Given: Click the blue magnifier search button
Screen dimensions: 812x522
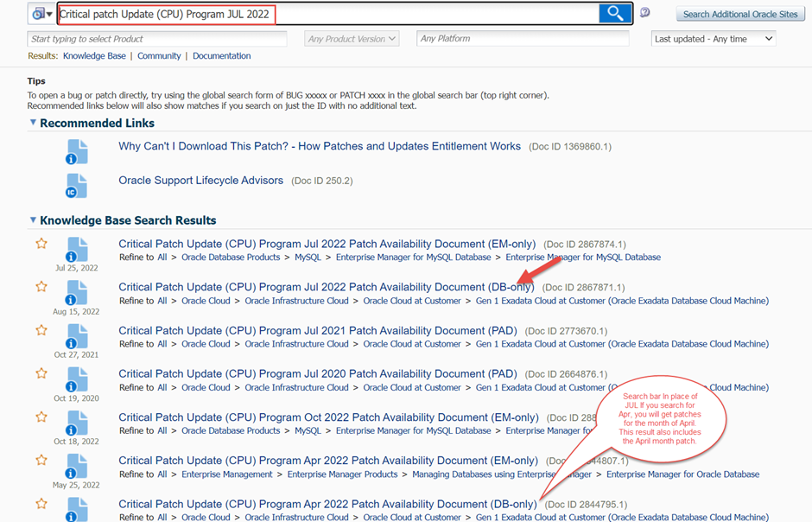Looking at the screenshot, I should 615,14.
